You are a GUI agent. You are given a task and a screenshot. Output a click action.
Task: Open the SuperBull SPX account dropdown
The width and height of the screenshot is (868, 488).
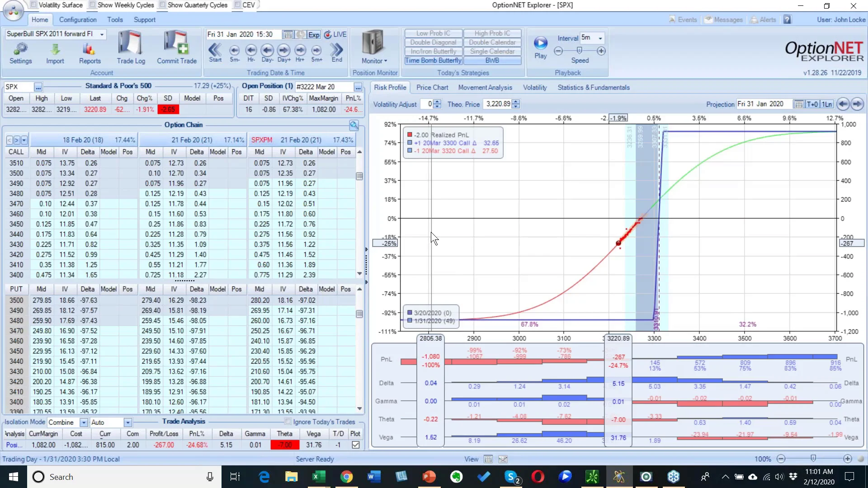102,34
